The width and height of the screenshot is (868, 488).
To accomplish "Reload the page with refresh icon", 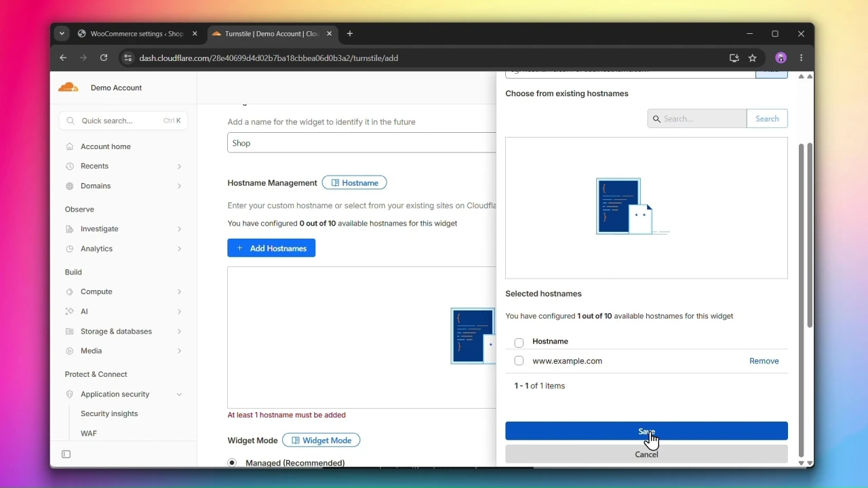I will point(104,58).
